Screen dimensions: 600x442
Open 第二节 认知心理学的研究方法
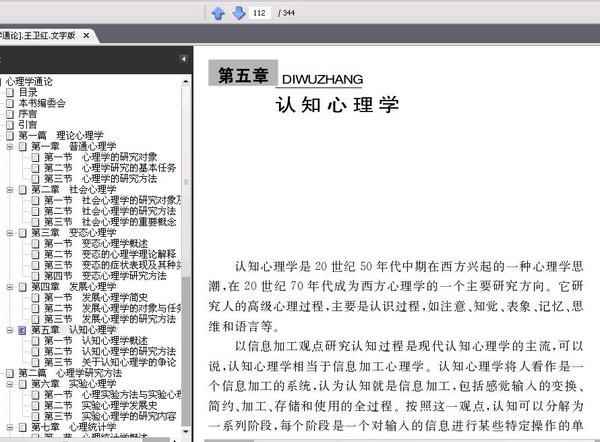point(110,351)
